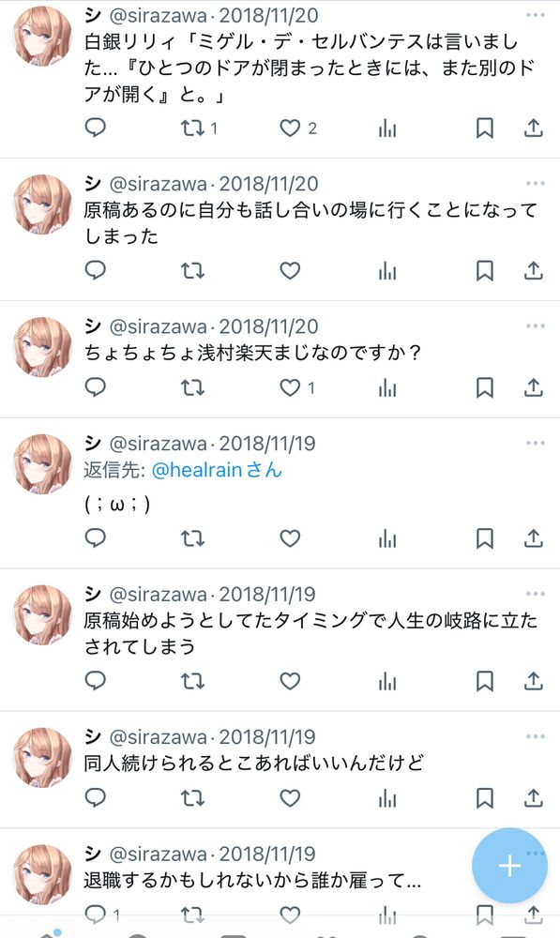
Task: Open more options for the Cervantes quote tweet
Action: (x=536, y=15)
